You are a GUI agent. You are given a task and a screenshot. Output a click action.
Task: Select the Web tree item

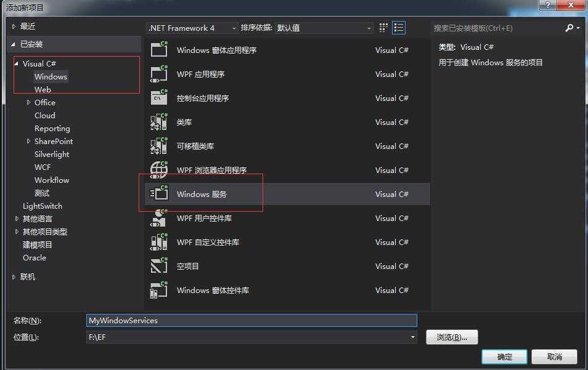click(43, 89)
